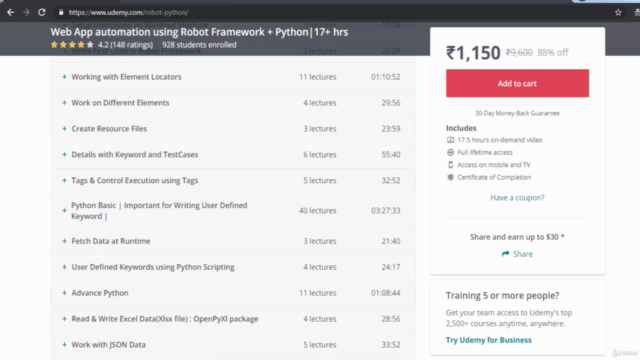Click the 29:56 duration for Different Elements
Viewport: 640px width, 360px height.
coord(391,103)
